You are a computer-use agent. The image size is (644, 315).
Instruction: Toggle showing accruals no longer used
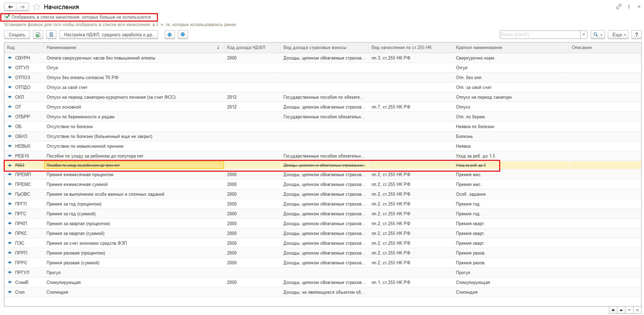pos(7,17)
